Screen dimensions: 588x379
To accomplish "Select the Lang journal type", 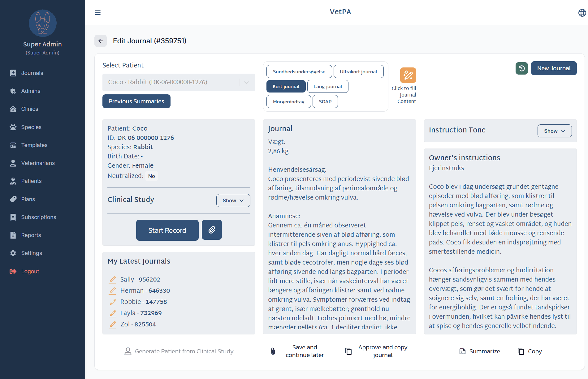I will click(x=328, y=86).
